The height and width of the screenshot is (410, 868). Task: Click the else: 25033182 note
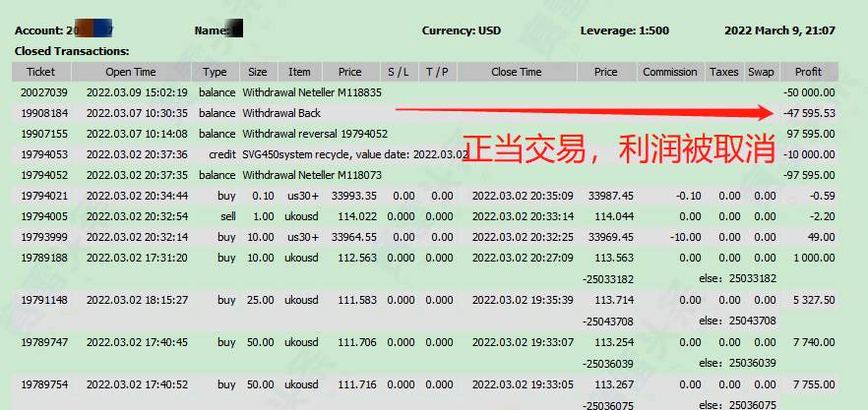[737, 278]
